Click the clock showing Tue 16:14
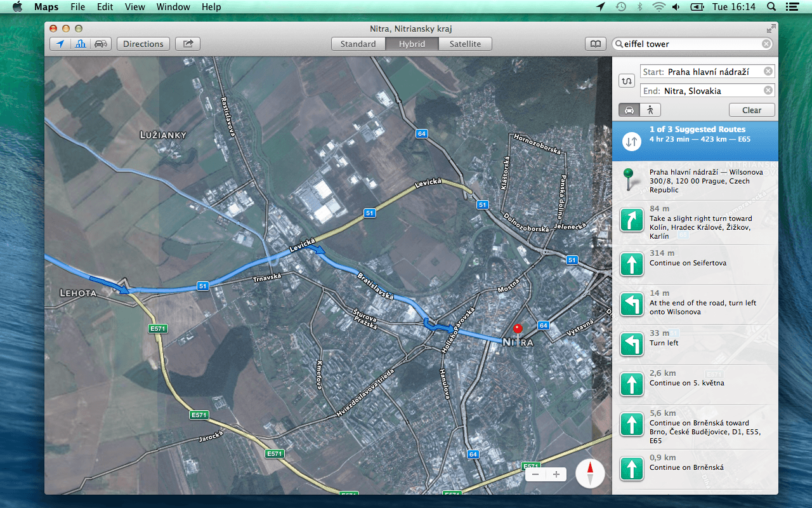Viewport: 812px width, 508px height. tap(734, 7)
